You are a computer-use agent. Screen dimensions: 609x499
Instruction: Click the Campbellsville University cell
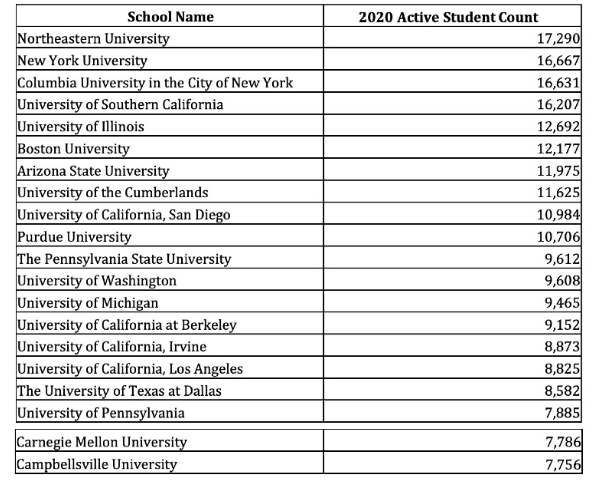click(97, 464)
